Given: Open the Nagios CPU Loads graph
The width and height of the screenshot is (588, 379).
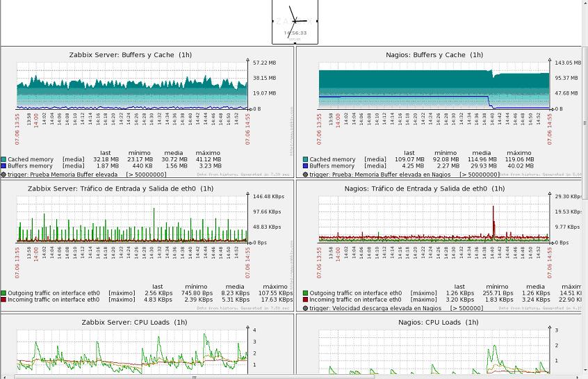Looking at the screenshot, I should pyautogui.click(x=434, y=351).
